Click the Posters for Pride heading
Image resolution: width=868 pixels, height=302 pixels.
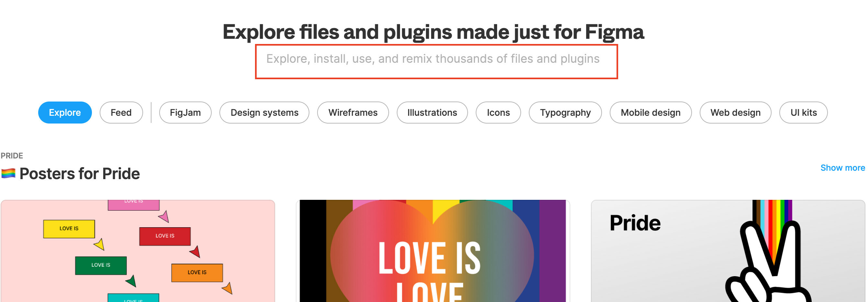pos(80,174)
